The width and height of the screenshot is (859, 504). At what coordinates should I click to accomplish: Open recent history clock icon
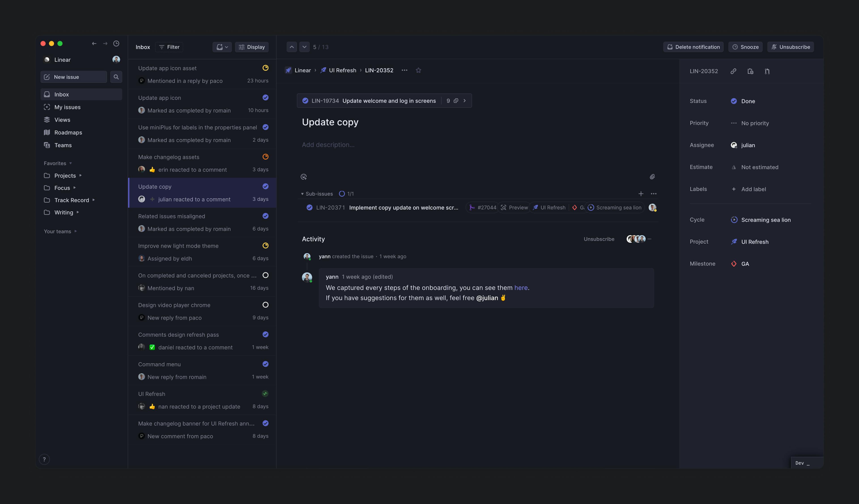(116, 43)
